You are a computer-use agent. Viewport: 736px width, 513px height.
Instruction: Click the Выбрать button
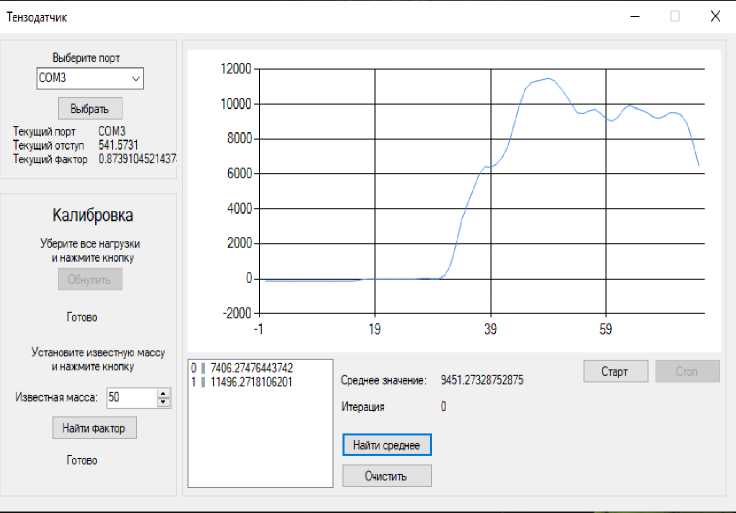90,108
